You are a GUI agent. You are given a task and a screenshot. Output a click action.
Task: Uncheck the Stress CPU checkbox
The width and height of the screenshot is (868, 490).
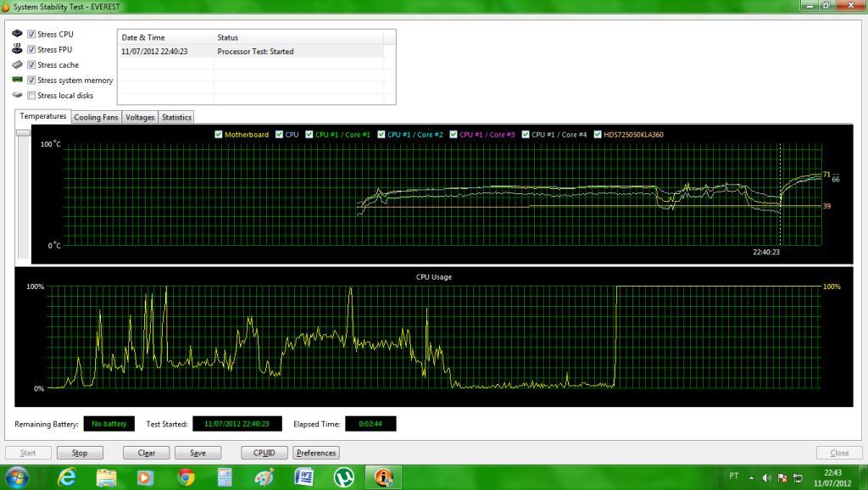pos(31,34)
